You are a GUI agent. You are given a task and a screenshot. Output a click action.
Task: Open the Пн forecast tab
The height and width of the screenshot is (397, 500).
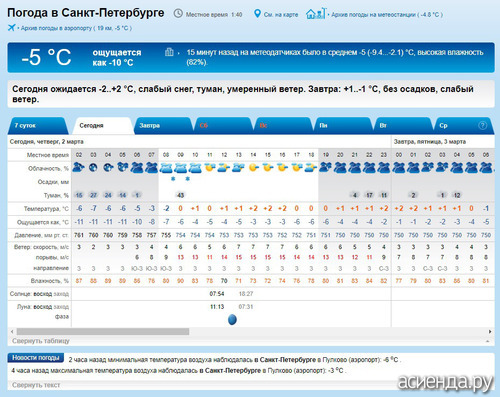pyautogui.click(x=343, y=126)
